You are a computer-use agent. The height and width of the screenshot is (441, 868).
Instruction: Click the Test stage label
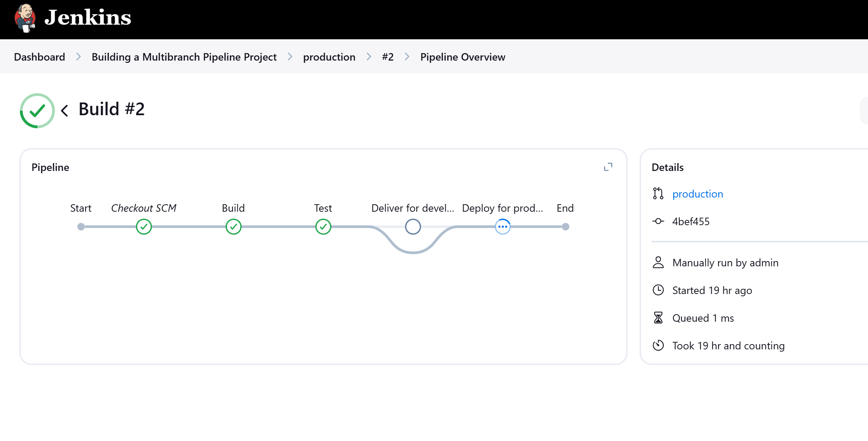(323, 208)
